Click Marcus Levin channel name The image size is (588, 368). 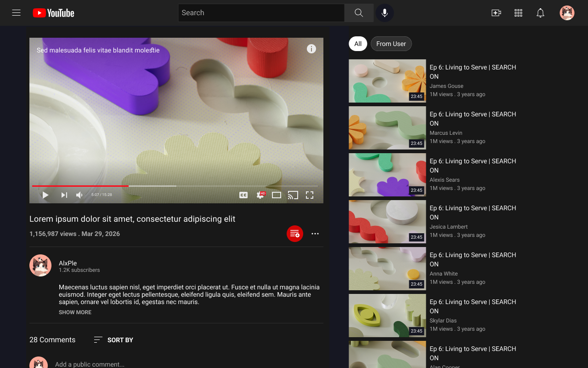pyautogui.click(x=446, y=133)
